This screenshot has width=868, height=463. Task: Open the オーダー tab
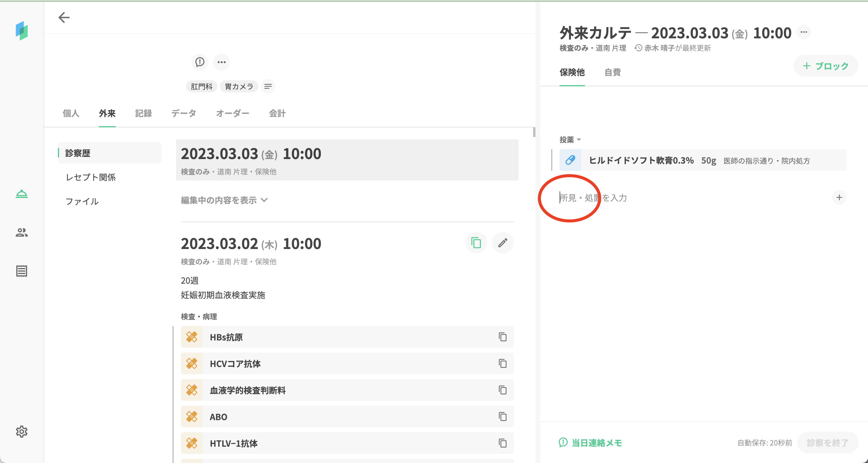coord(232,113)
